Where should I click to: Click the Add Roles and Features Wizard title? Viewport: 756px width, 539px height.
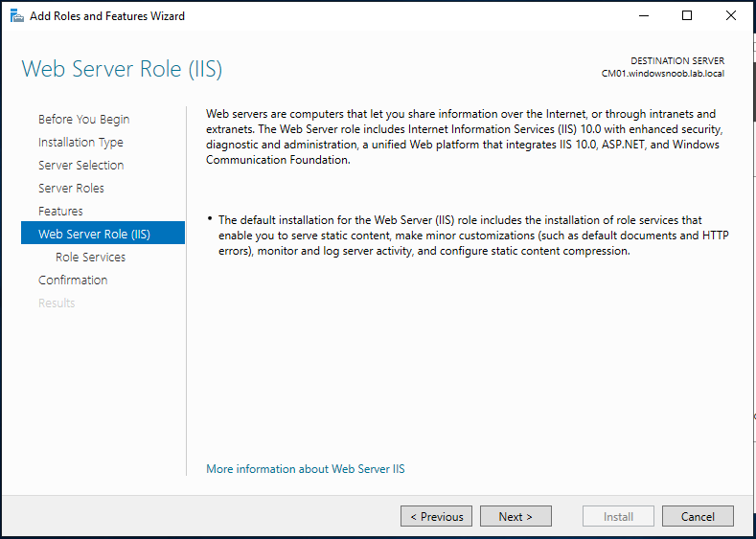pyautogui.click(x=107, y=16)
